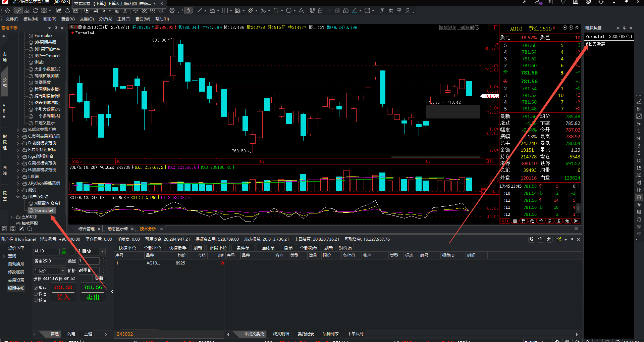Screen dimensions: 644x342
Task: Click the 条件单 button
Action: [x=243, y=248]
